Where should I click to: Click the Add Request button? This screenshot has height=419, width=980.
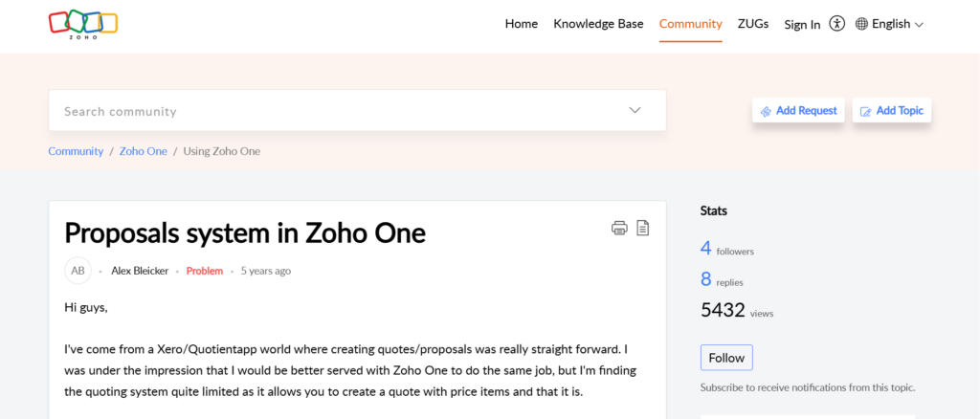pos(798,111)
